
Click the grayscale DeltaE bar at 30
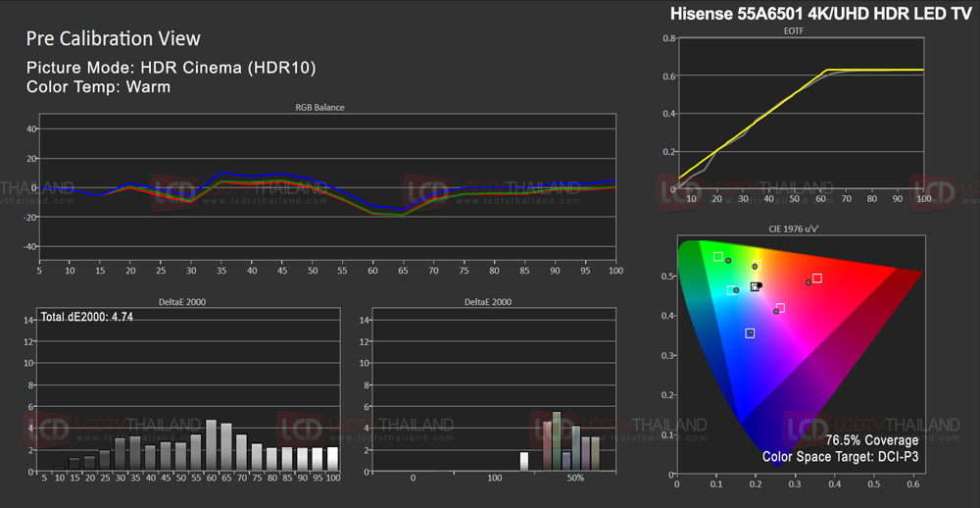[x=120, y=453]
